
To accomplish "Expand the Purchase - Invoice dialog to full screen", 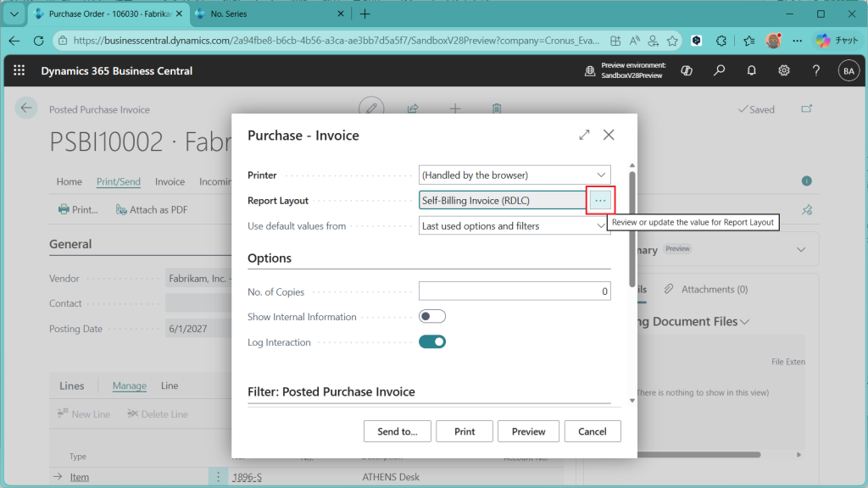I will coord(584,135).
